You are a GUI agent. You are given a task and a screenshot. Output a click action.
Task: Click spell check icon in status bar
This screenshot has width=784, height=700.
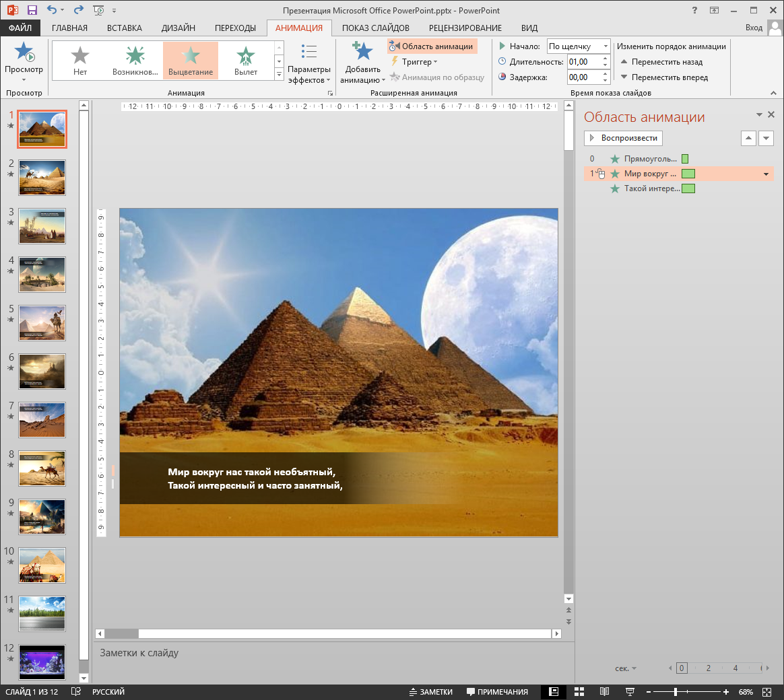[75, 692]
